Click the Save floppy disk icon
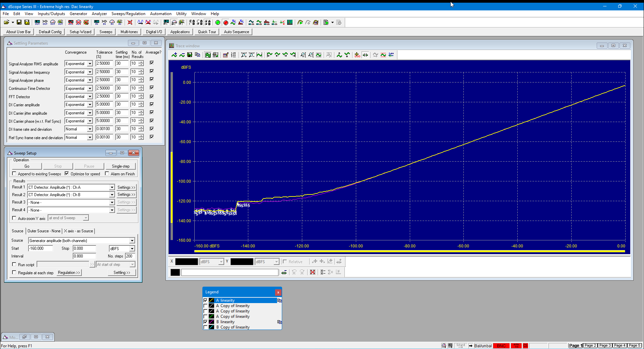 (19, 22)
